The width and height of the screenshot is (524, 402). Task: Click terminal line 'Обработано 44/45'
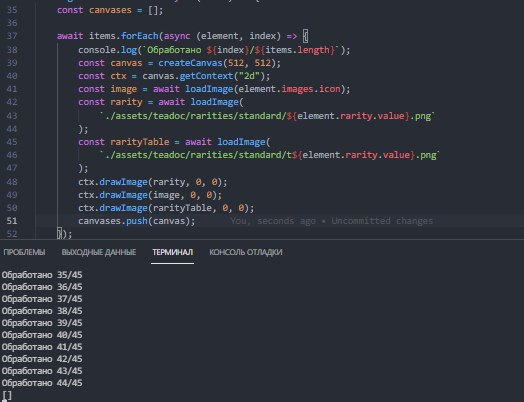tap(42, 383)
